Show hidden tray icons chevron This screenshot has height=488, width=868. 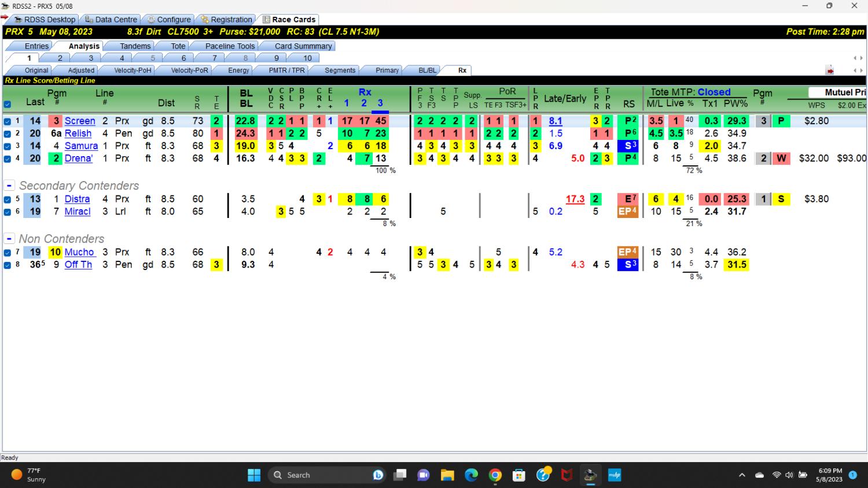(742, 475)
